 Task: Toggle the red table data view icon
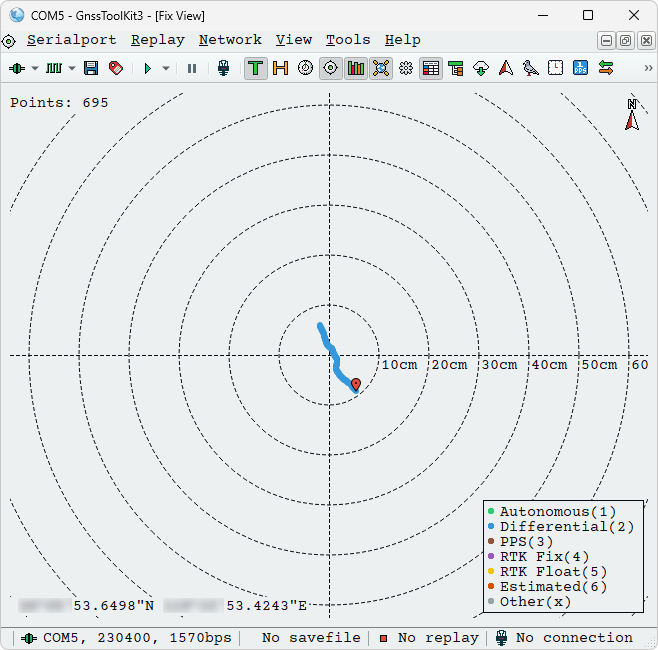click(x=431, y=68)
